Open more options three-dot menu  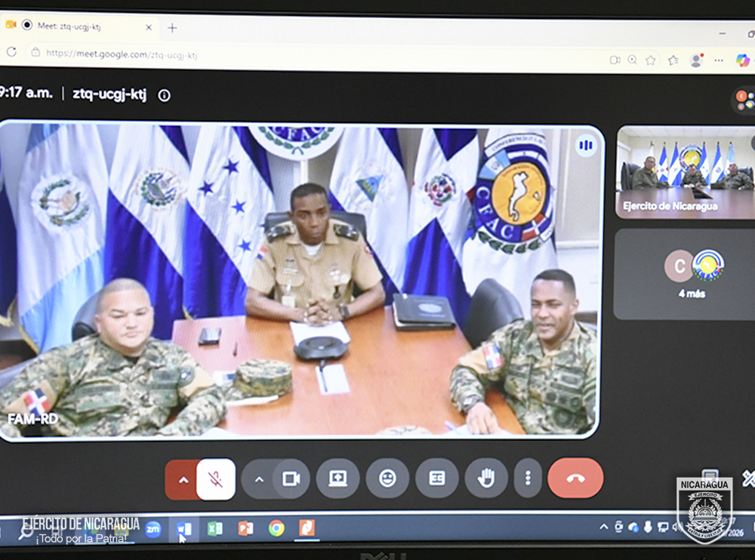click(x=528, y=478)
